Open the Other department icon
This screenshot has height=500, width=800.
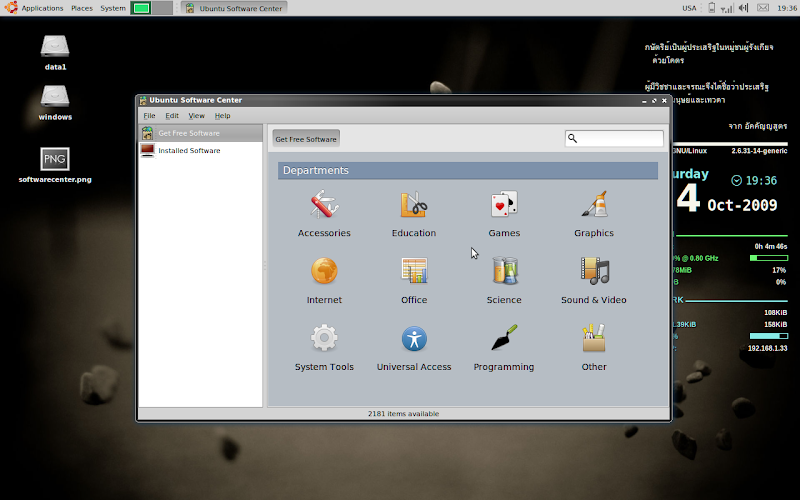click(594, 338)
